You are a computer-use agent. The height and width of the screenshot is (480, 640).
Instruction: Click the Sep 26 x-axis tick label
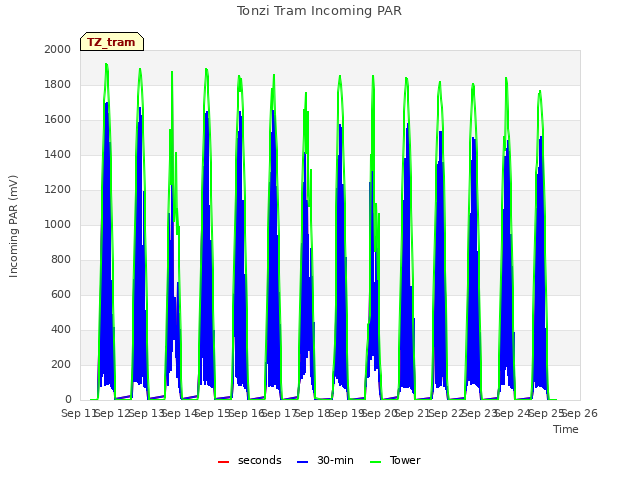pyautogui.click(x=580, y=413)
